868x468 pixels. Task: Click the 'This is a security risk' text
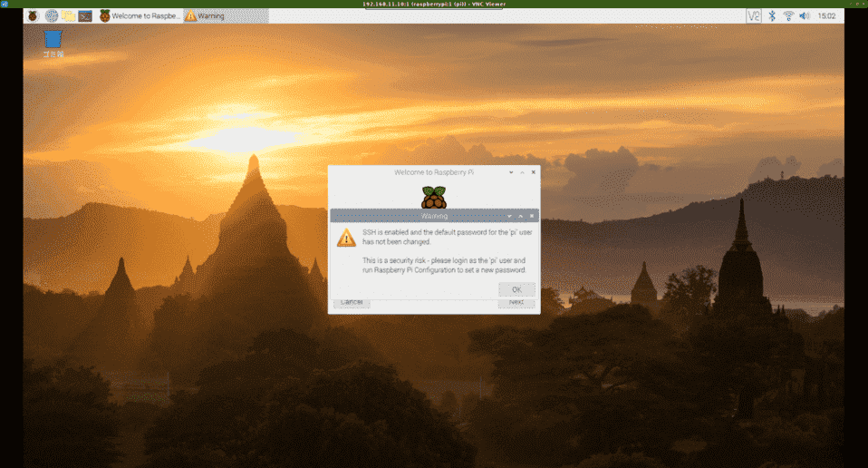pos(443,265)
